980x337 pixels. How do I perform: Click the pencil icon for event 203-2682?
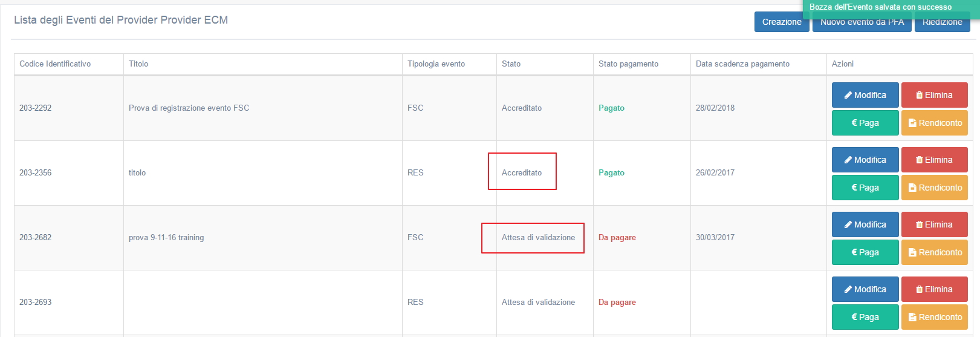pyautogui.click(x=848, y=224)
